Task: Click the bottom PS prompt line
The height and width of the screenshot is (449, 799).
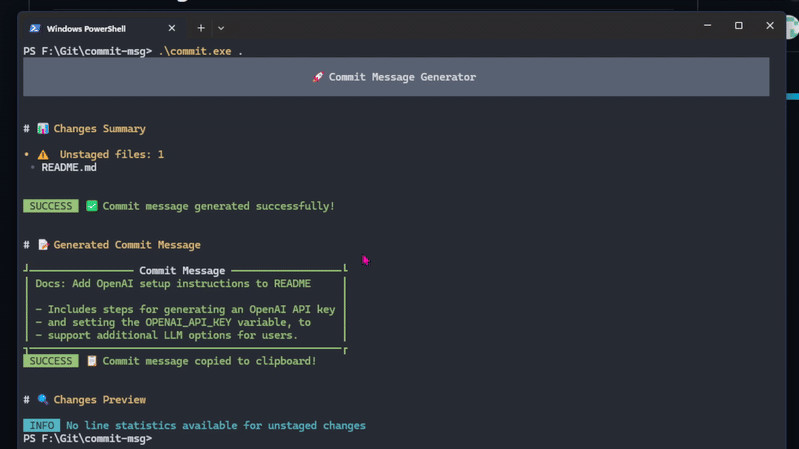Action: [x=88, y=439]
